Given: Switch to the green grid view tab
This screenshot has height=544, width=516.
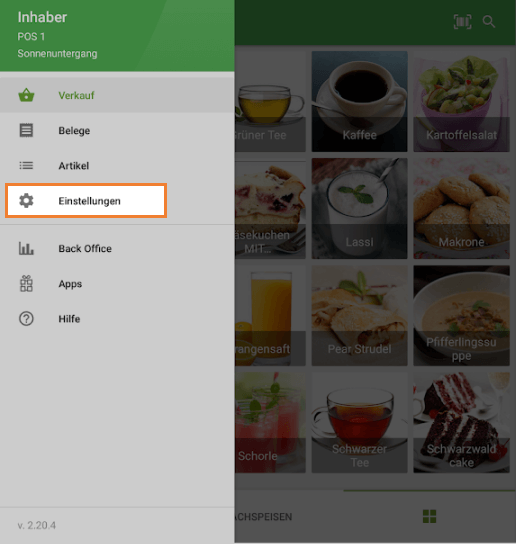Looking at the screenshot, I should coord(430,516).
